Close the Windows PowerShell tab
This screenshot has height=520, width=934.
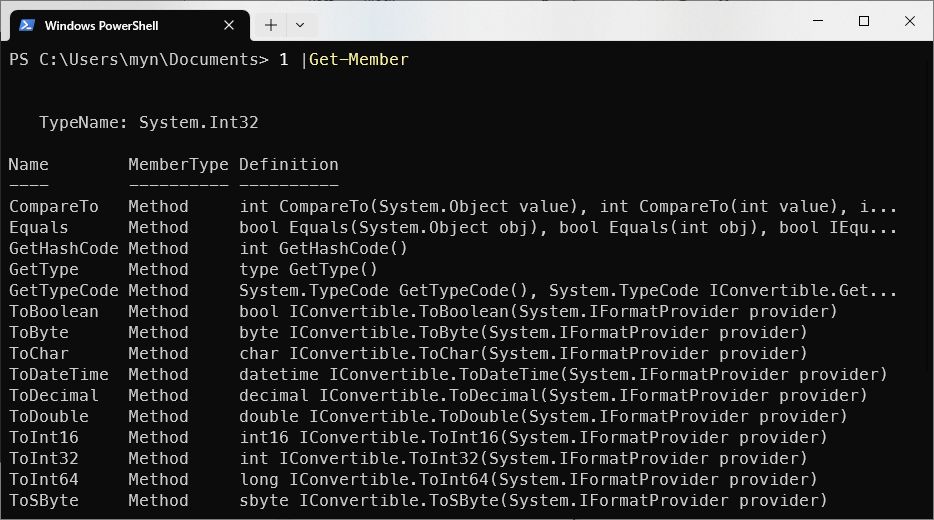click(229, 25)
